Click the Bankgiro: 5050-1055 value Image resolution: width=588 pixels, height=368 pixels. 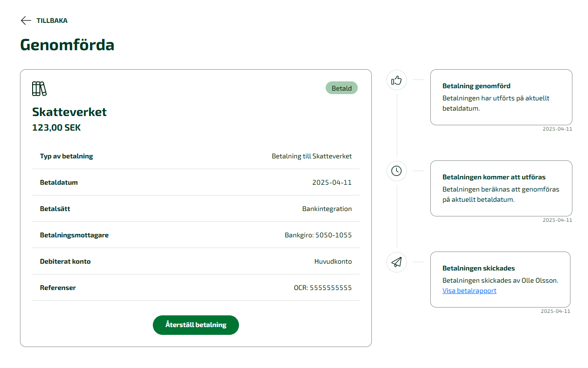coord(318,235)
